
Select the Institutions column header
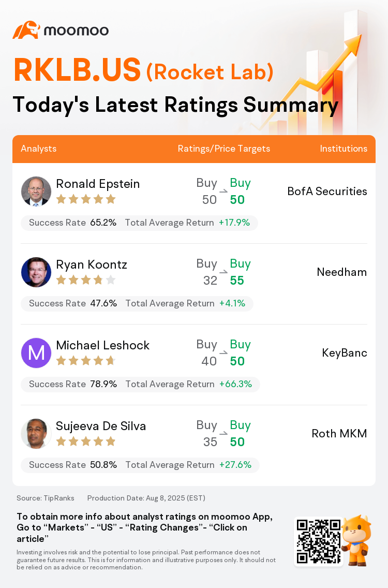(x=344, y=149)
